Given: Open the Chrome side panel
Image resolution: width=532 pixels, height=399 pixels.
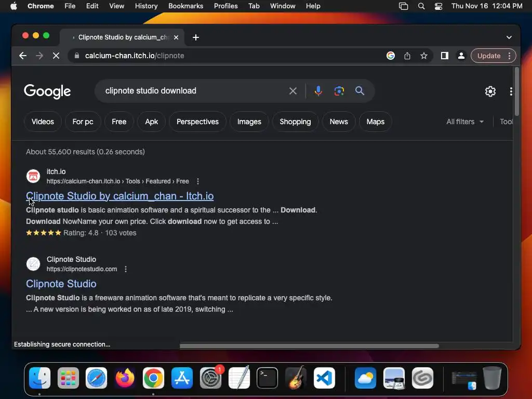Looking at the screenshot, I should pyautogui.click(x=445, y=56).
